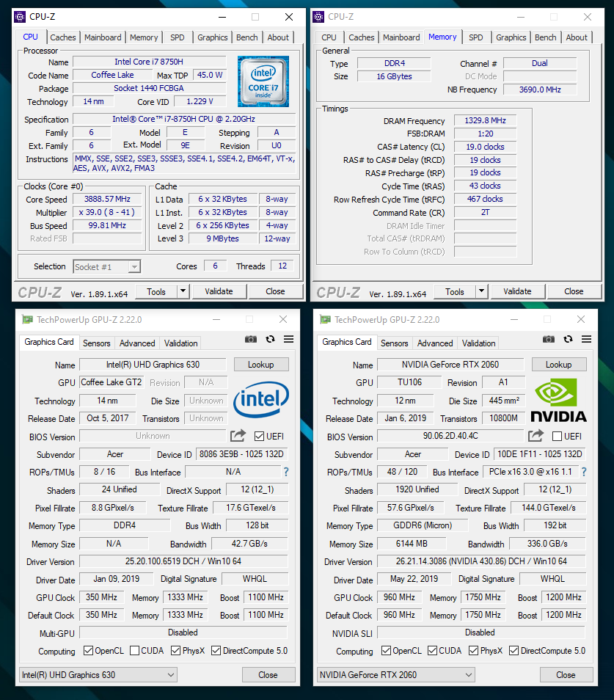Click Intel UHD driver version 25.20.100.6519 field
This screenshot has height=700, width=614.
pos(183,561)
